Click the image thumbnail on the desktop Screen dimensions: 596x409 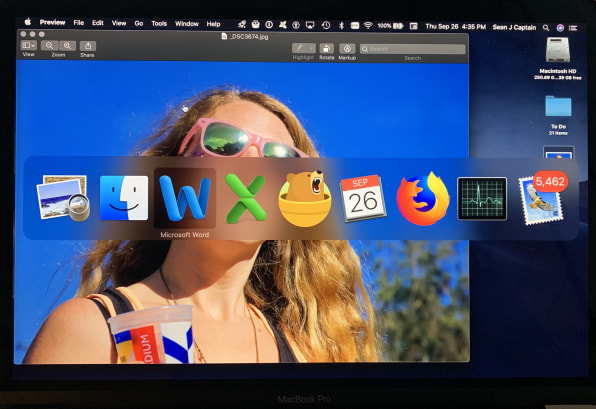pos(558,152)
